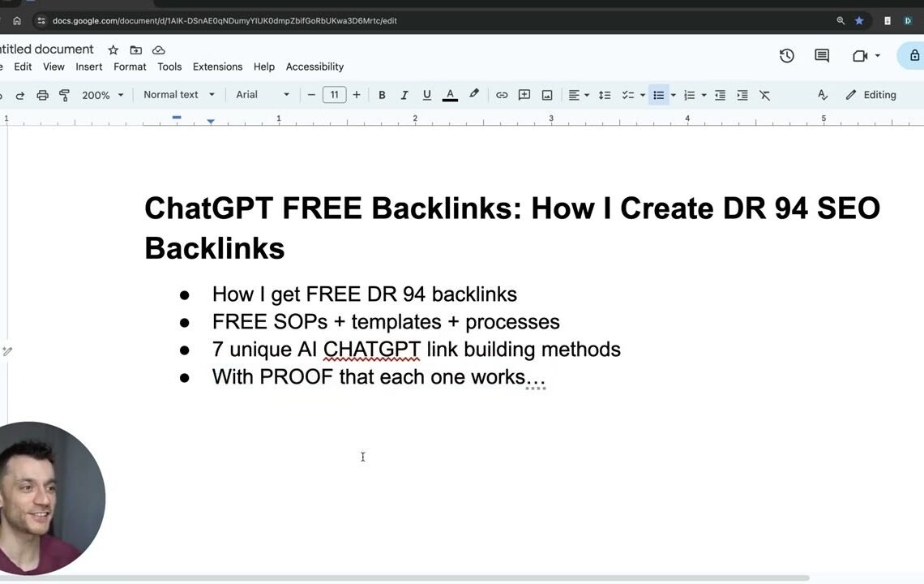Open the Extensions menu

click(x=217, y=67)
